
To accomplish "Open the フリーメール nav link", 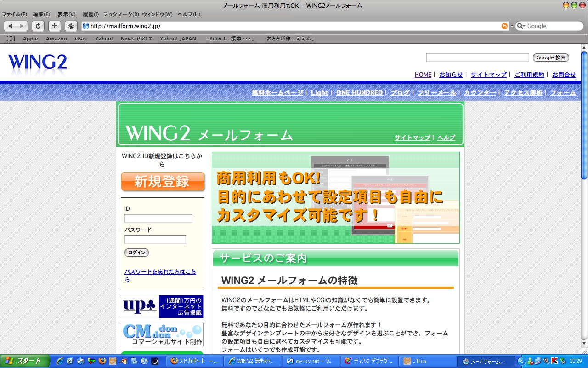I will coord(437,92).
